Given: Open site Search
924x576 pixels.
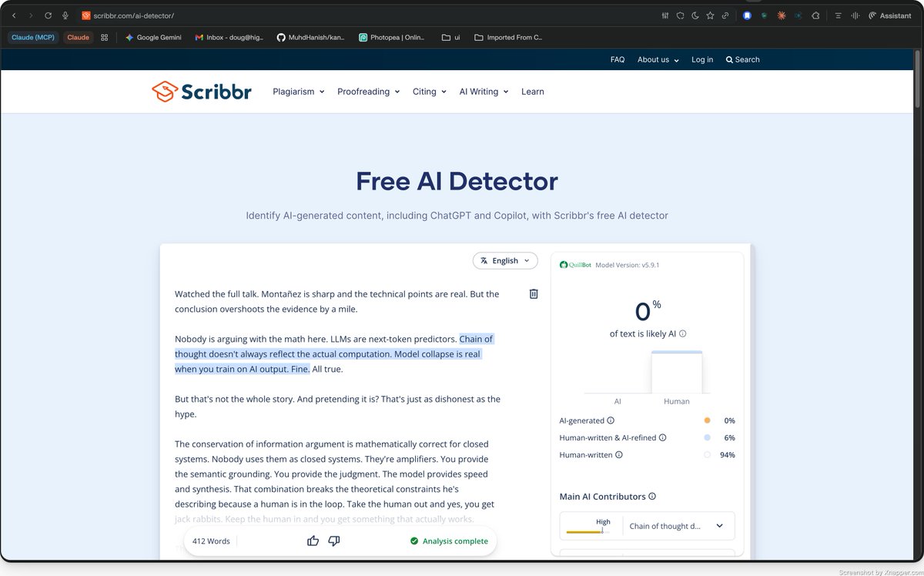Looking at the screenshot, I should (x=742, y=59).
